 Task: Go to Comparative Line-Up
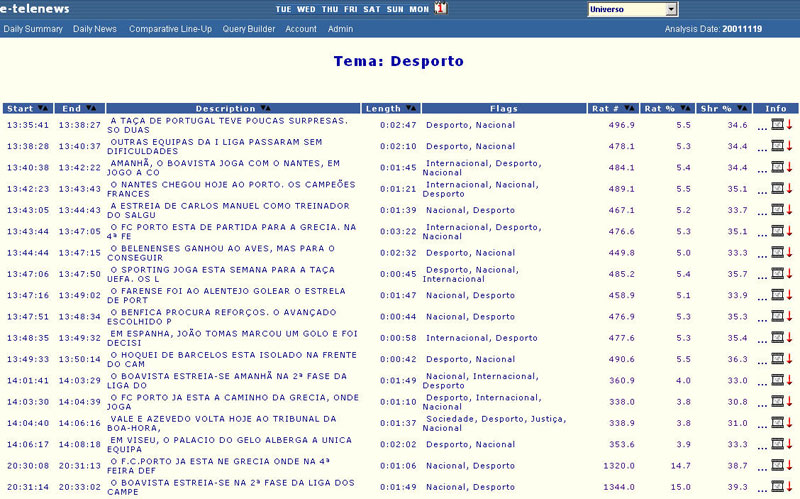pyautogui.click(x=170, y=29)
